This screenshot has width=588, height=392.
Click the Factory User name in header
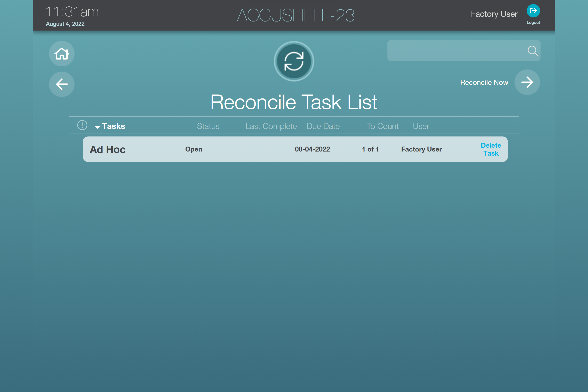tap(494, 14)
